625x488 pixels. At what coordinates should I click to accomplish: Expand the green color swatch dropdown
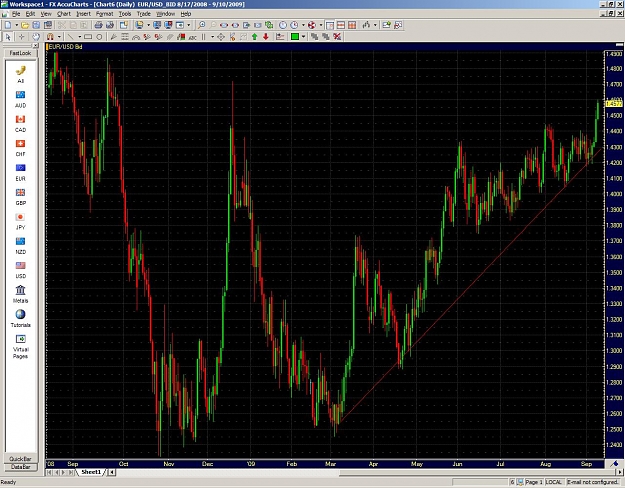(304, 37)
